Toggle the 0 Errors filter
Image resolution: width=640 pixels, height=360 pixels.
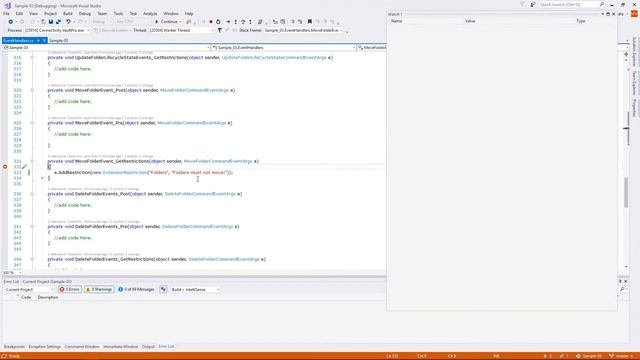pos(69,289)
